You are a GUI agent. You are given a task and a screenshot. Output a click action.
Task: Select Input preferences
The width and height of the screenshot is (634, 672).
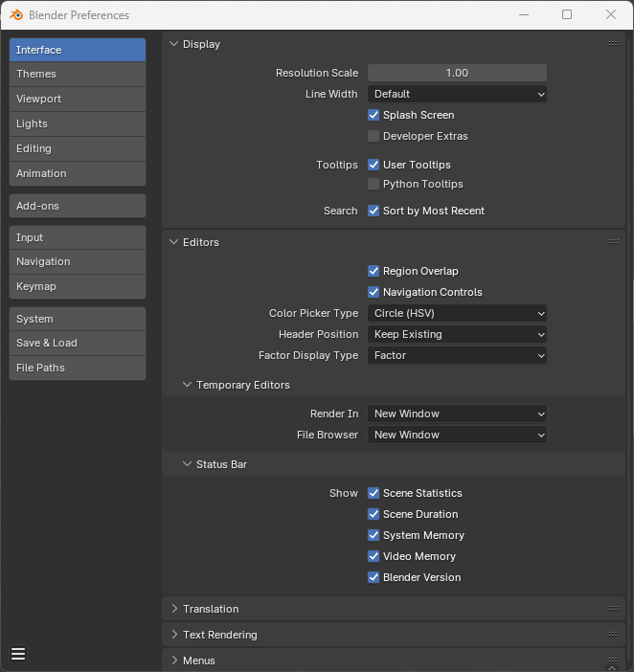click(78, 237)
